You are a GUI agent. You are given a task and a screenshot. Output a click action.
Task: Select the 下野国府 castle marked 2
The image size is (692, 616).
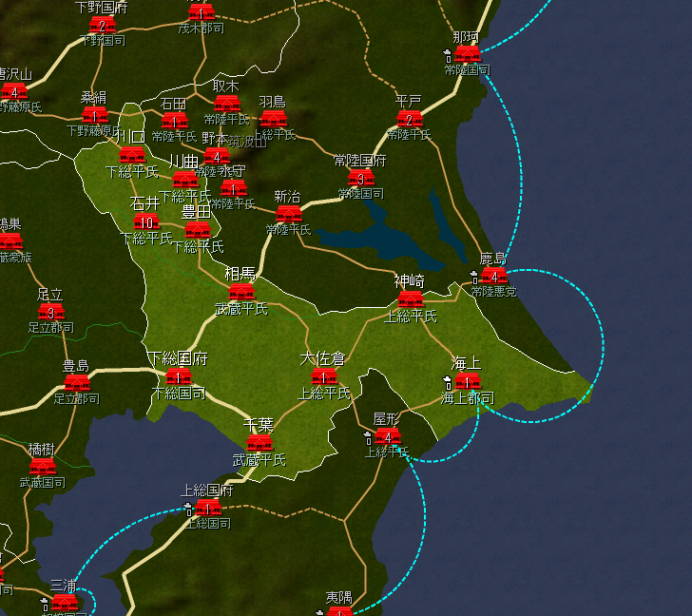pos(103,26)
